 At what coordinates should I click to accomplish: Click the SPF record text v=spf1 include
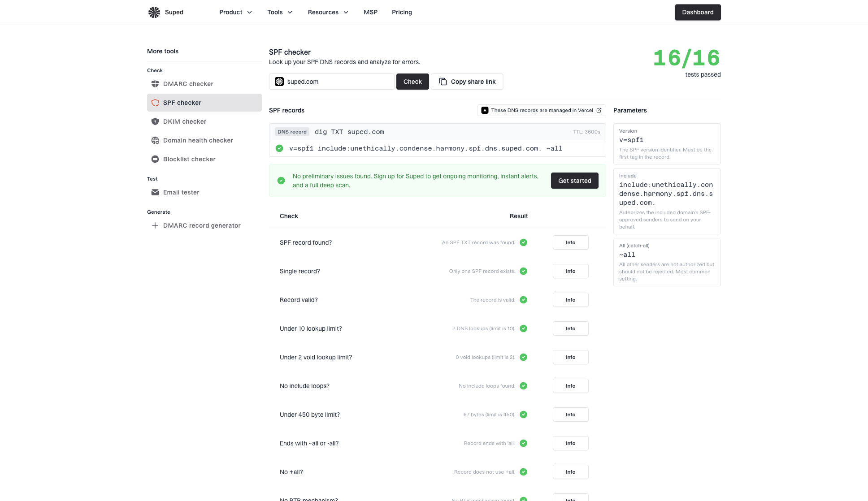click(425, 148)
